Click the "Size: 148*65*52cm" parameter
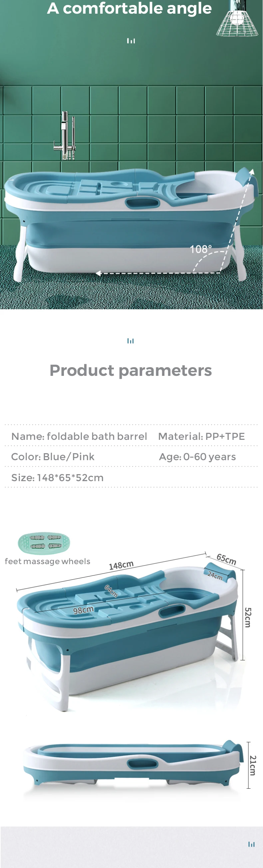This screenshot has height=868, width=263. [57, 477]
